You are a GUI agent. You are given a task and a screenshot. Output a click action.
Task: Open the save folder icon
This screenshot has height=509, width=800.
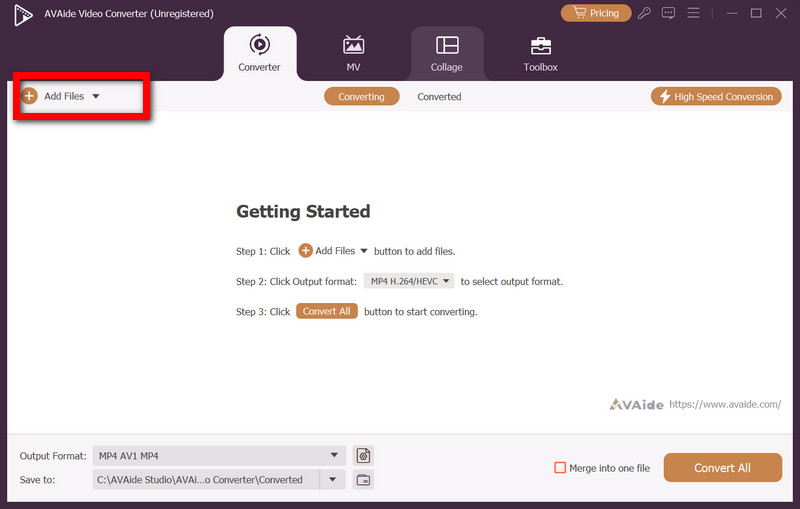[x=363, y=480]
